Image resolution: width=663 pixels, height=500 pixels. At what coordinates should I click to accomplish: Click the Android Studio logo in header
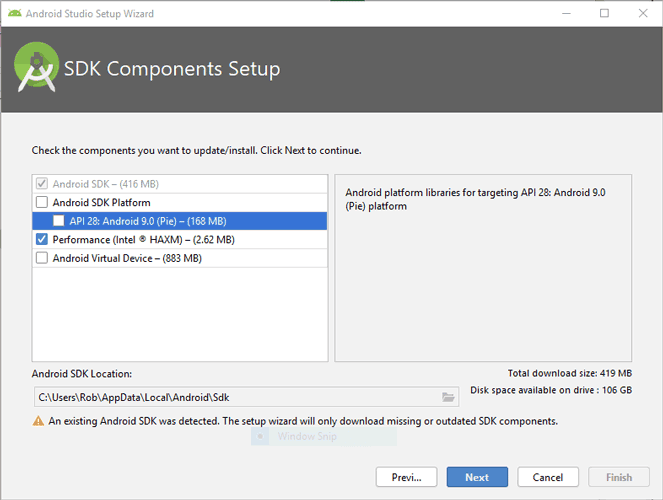point(36,69)
